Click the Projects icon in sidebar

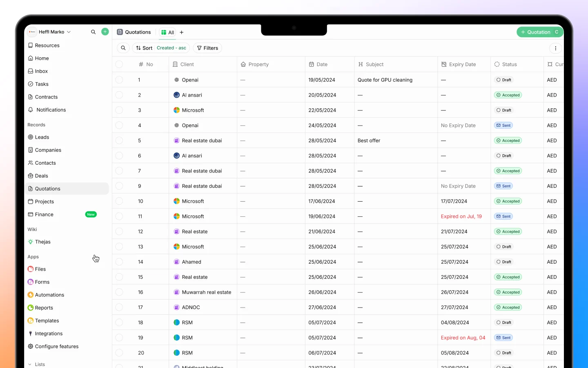pyautogui.click(x=31, y=202)
